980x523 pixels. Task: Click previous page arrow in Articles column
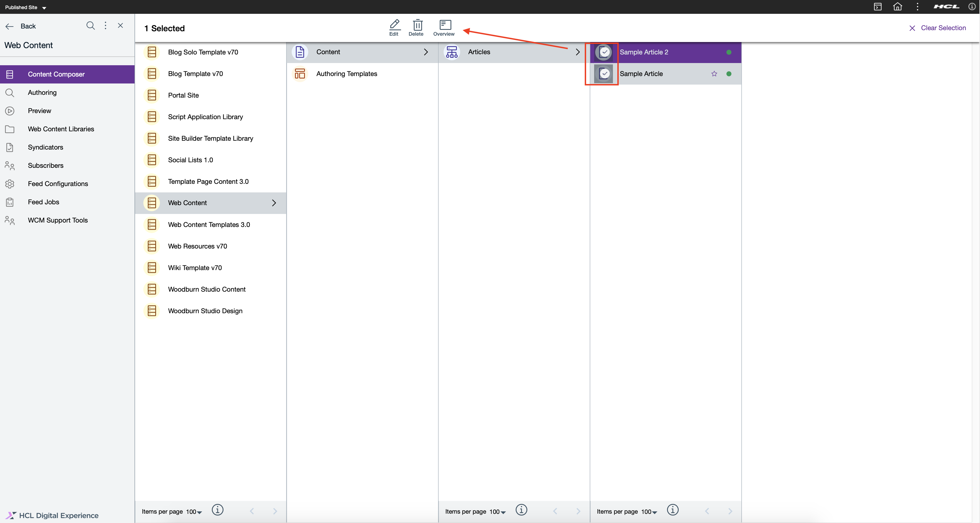[x=555, y=511]
